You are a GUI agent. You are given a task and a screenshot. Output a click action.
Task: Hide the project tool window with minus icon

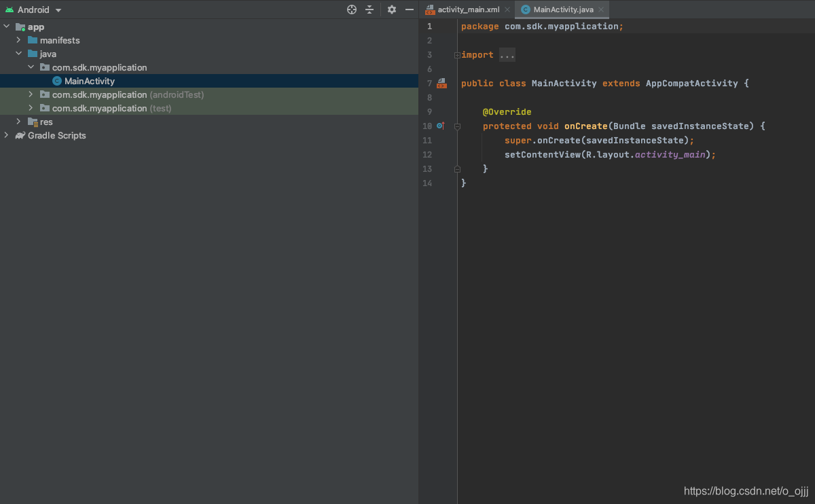(x=410, y=10)
